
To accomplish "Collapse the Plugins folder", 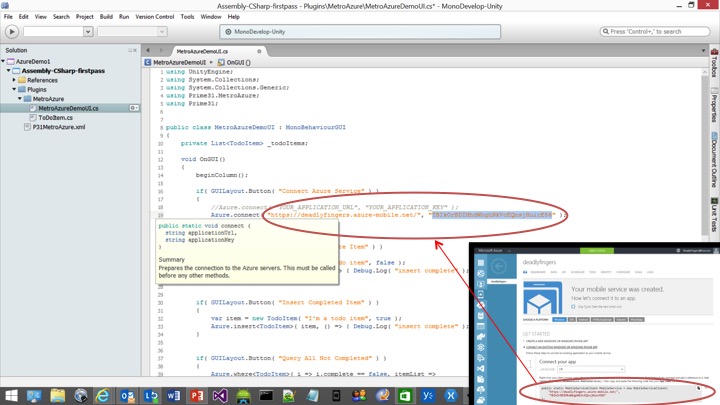I will click(14, 89).
